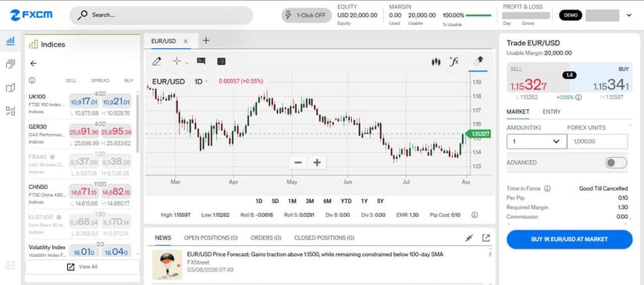This screenshot has width=644, height=285.
Task: Open the stacked windows sidebar icon
Action: pyautogui.click(x=10, y=64)
